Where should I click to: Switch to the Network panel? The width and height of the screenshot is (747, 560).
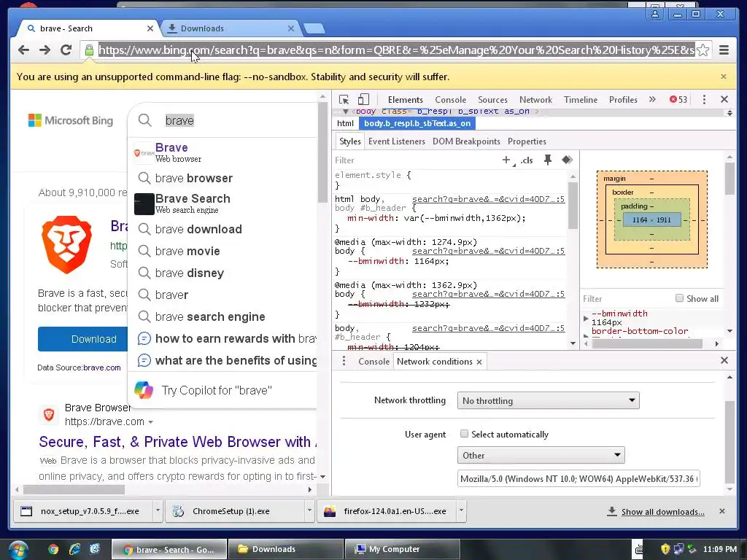535,99
